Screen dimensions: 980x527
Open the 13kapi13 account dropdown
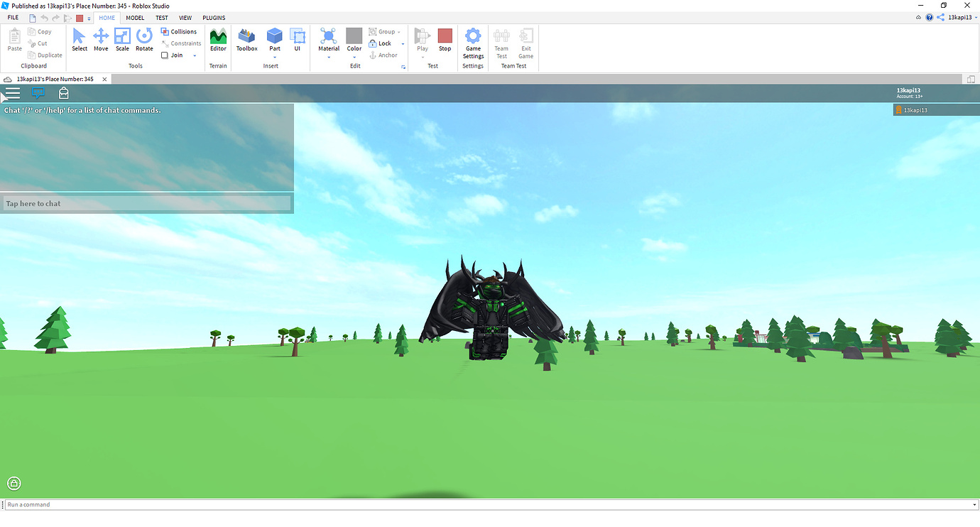point(962,17)
